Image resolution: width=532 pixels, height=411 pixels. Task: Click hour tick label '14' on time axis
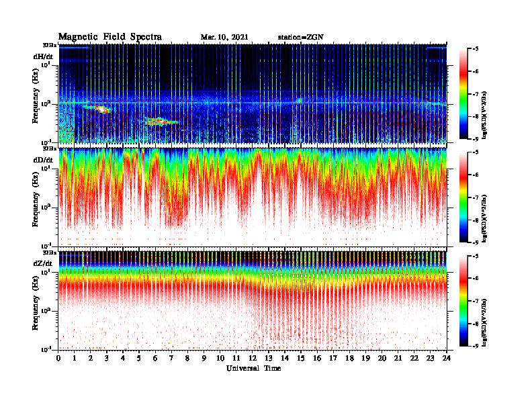[285, 358]
